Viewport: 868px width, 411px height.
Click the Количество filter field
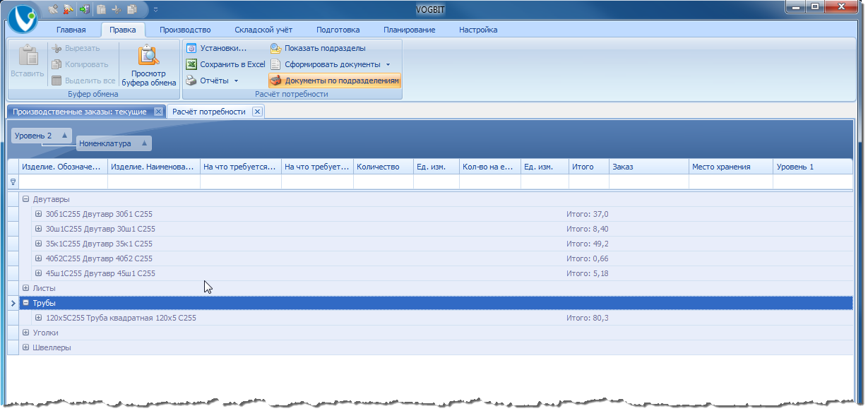click(383, 182)
